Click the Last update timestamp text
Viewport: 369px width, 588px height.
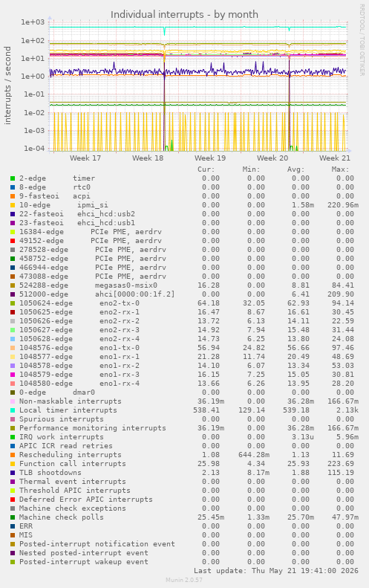276,571
